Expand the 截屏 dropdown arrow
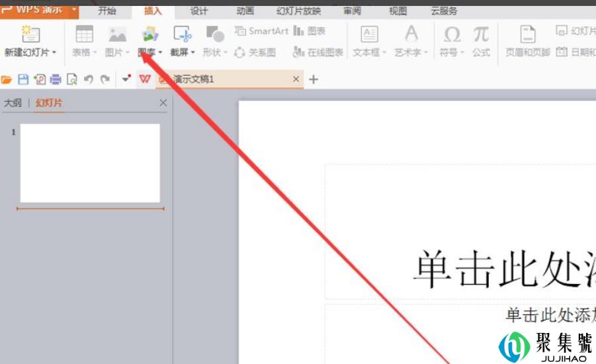Image resolution: width=596 pixels, height=364 pixels. [193, 53]
